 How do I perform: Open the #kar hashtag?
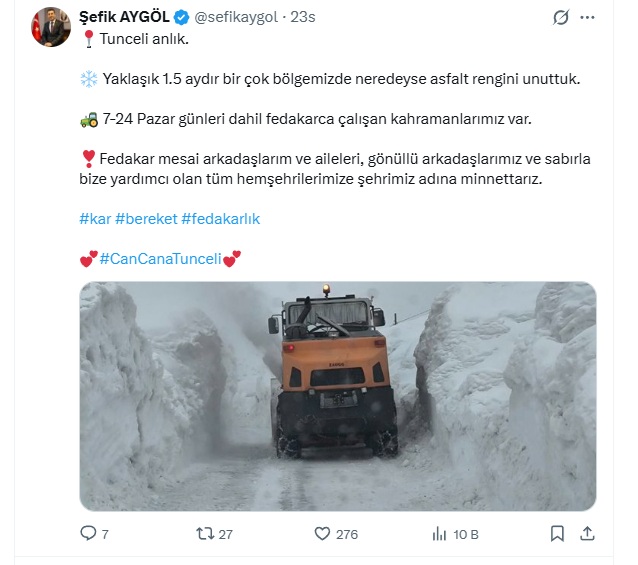tap(95, 219)
